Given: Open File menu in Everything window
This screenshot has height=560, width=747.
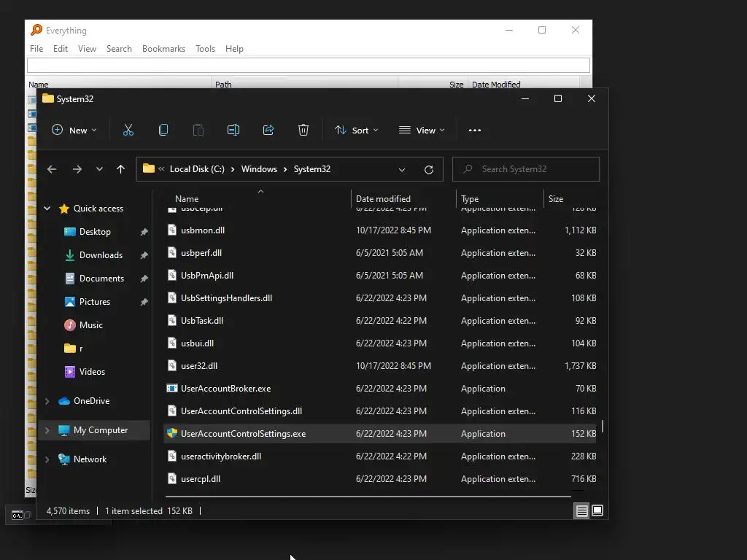Looking at the screenshot, I should pos(36,49).
